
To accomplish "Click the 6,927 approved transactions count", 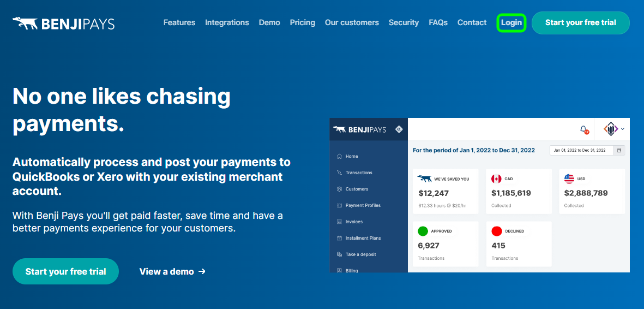I will click(429, 246).
